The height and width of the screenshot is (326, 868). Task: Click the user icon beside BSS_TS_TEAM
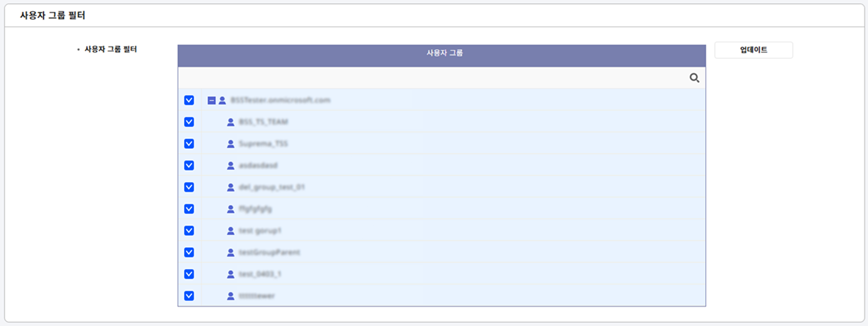[231, 122]
